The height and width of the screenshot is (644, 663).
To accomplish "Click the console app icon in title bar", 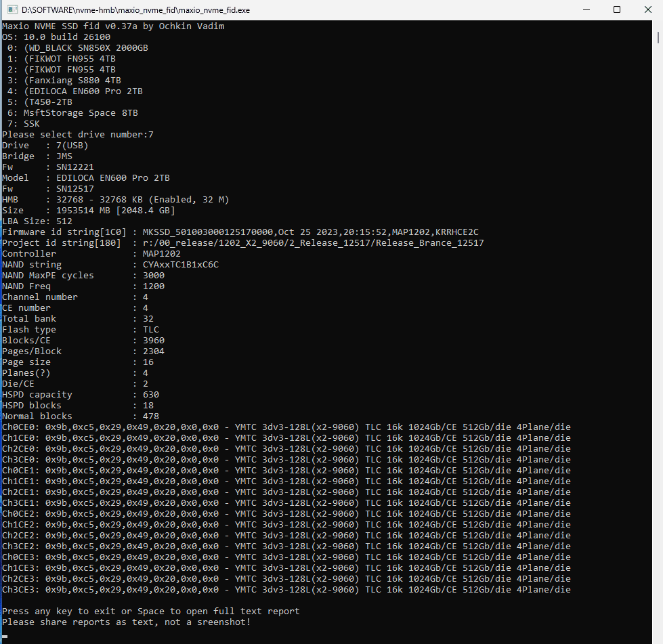I will tap(13, 9).
